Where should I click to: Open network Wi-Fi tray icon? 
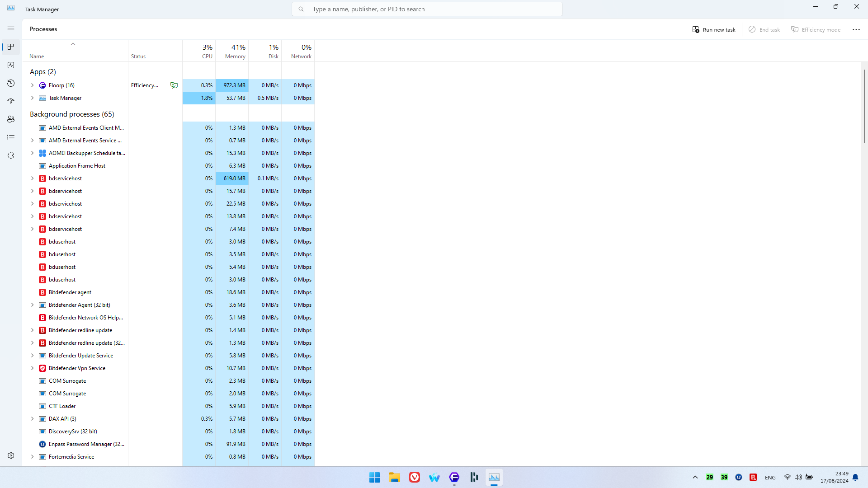pyautogui.click(x=788, y=477)
